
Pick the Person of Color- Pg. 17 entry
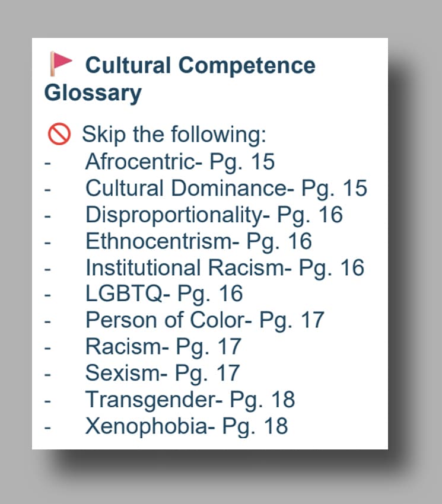pos(205,320)
